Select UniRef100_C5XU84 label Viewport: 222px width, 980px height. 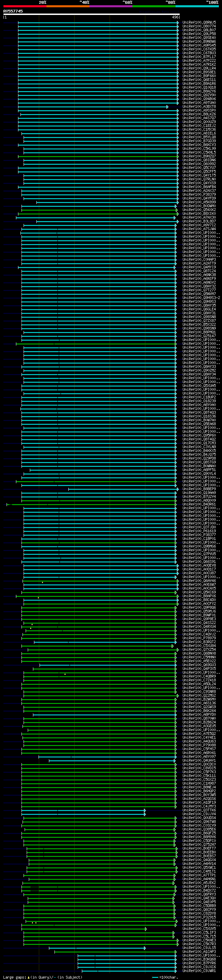(x=199, y=646)
